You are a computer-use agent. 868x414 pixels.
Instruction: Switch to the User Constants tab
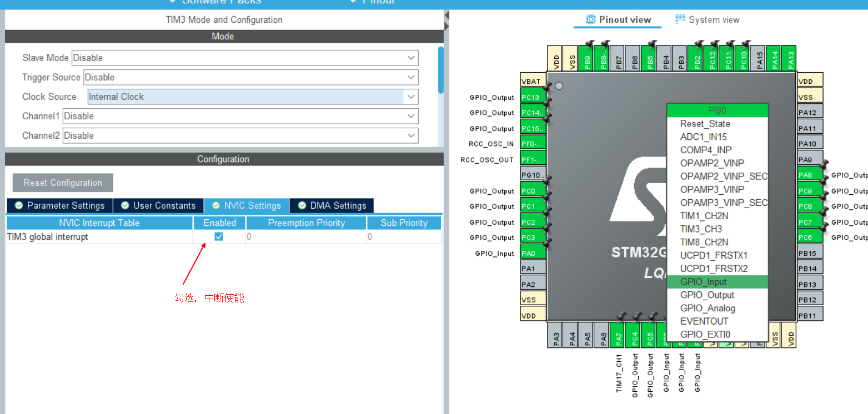(x=159, y=206)
